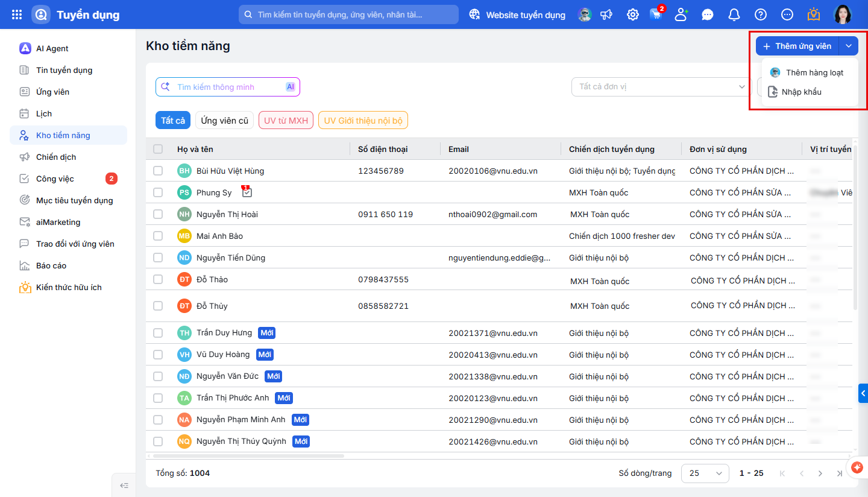Choose Thêm hàng loạt from dropdown menu
The image size is (868, 497).
(810, 72)
